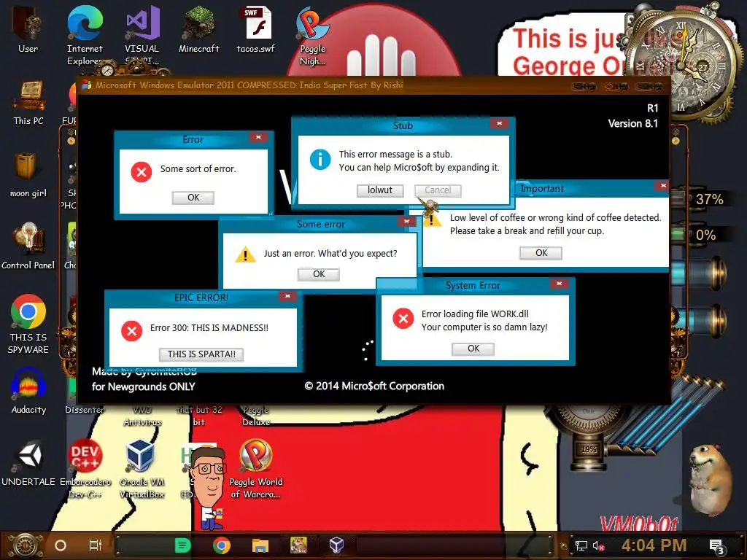Launch the Visual Studio desktop icon
This screenshot has width=747, height=560.
point(142,34)
